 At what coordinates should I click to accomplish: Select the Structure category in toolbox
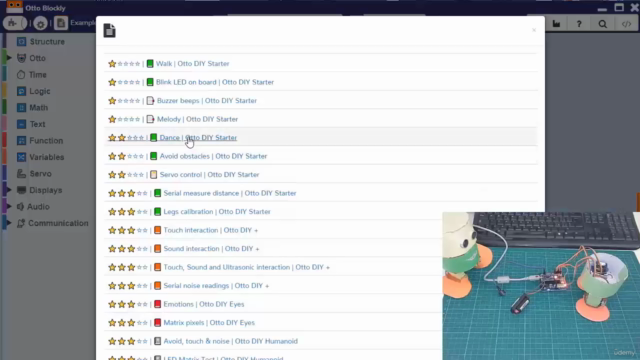[x=47, y=42]
